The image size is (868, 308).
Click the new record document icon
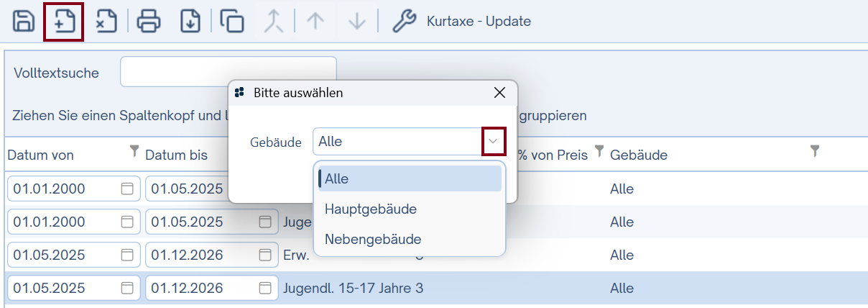pyautogui.click(x=64, y=22)
